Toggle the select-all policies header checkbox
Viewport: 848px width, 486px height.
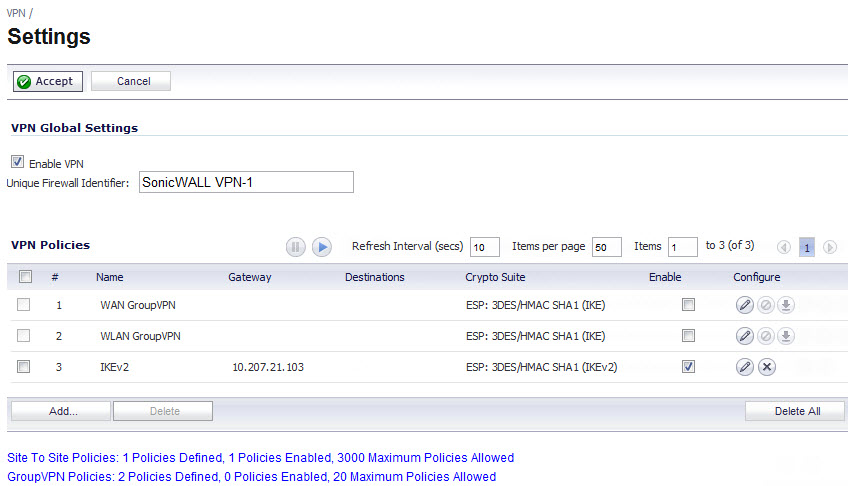[x=25, y=277]
